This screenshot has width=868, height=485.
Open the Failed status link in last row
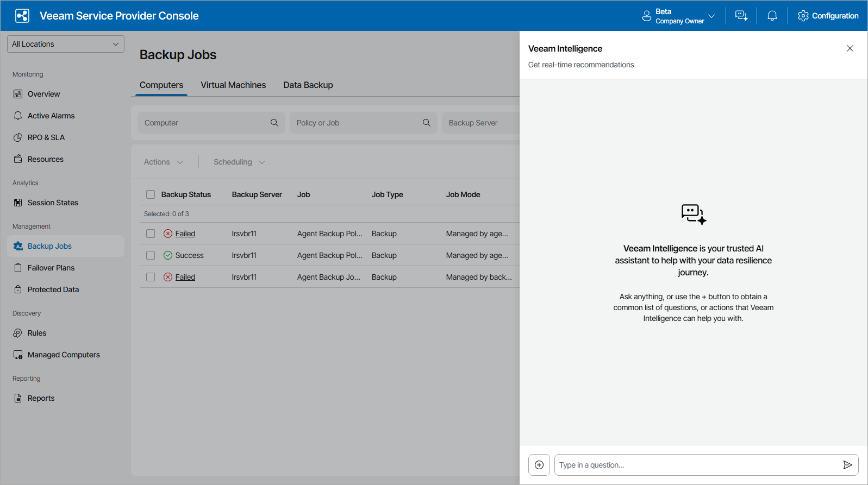click(185, 277)
